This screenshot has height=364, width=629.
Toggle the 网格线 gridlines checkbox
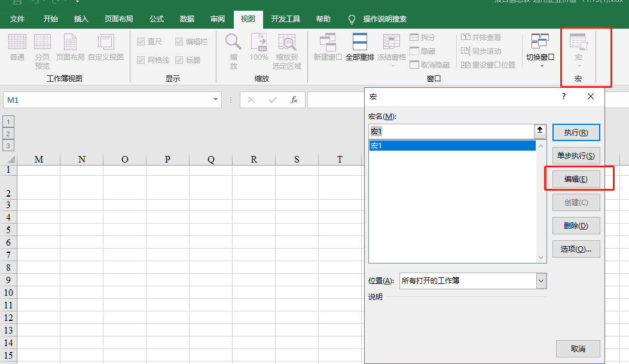click(x=139, y=59)
